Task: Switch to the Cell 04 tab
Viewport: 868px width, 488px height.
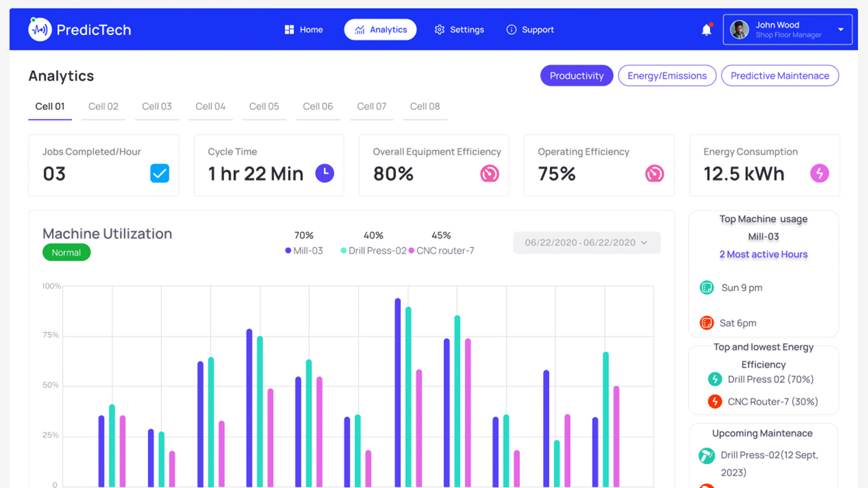Action: 210,107
